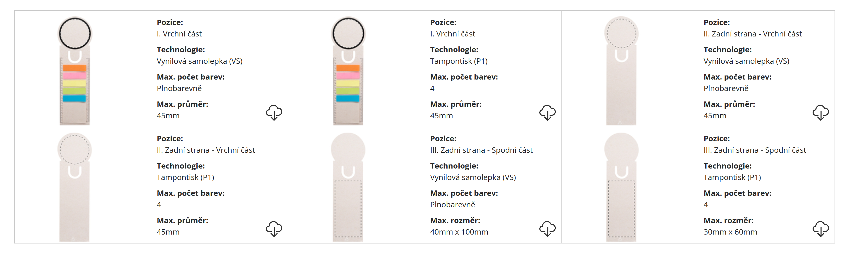Open back-side image for II. Vrchní část Tampontisk
Viewport: 868px width, 257px height.
pos(75,187)
